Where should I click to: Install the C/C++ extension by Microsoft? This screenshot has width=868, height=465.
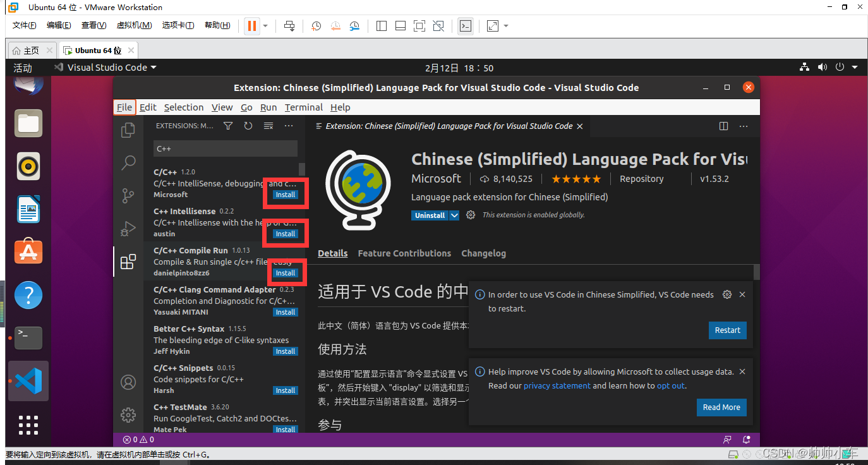[x=286, y=195]
